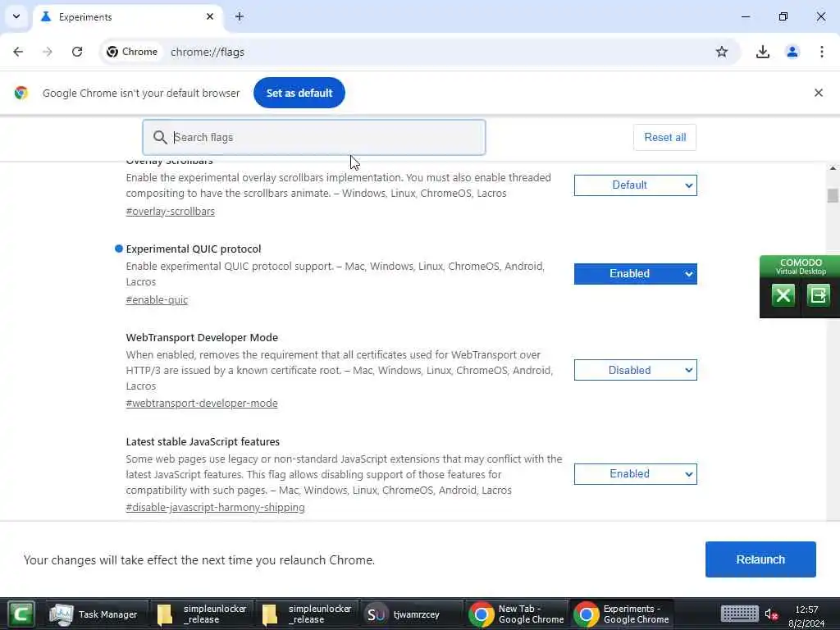
Task: Click the forward navigation arrow
Action: coord(48,52)
